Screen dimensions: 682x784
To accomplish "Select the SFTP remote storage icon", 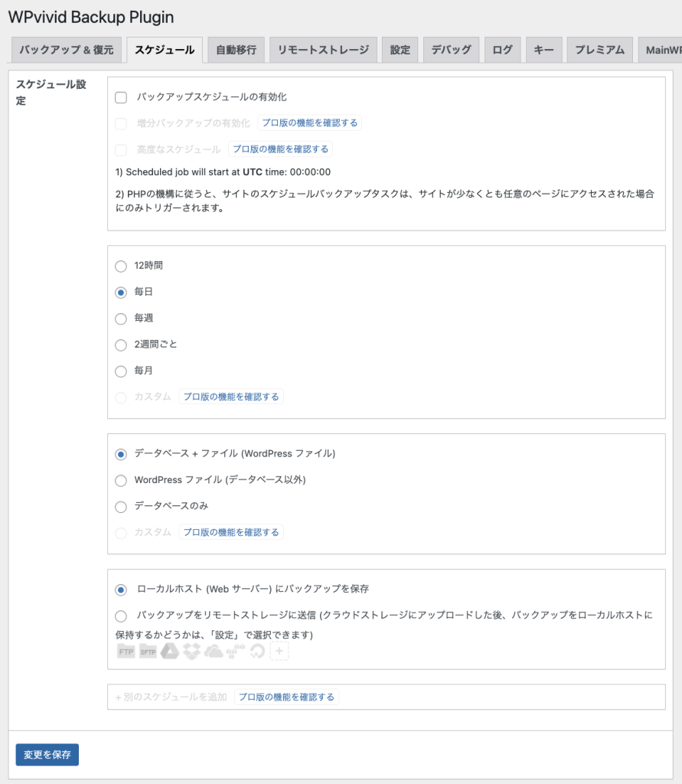I will click(x=148, y=652).
